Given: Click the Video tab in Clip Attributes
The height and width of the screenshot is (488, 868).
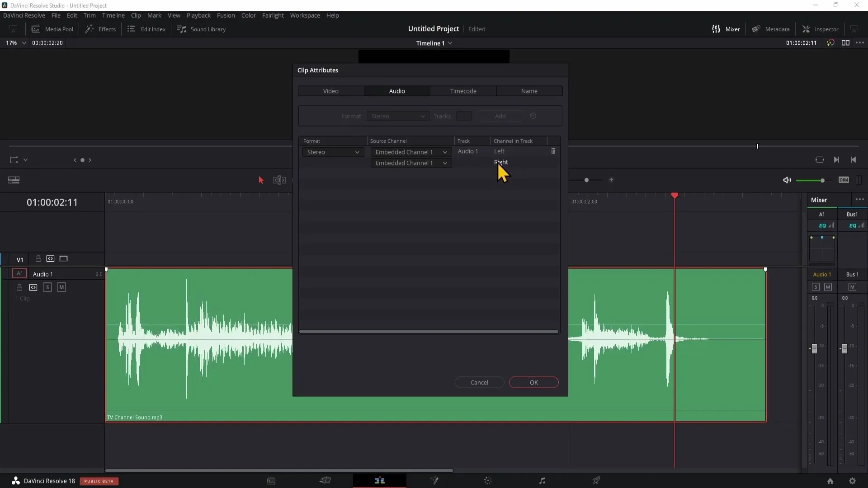Looking at the screenshot, I should pos(331,91).
